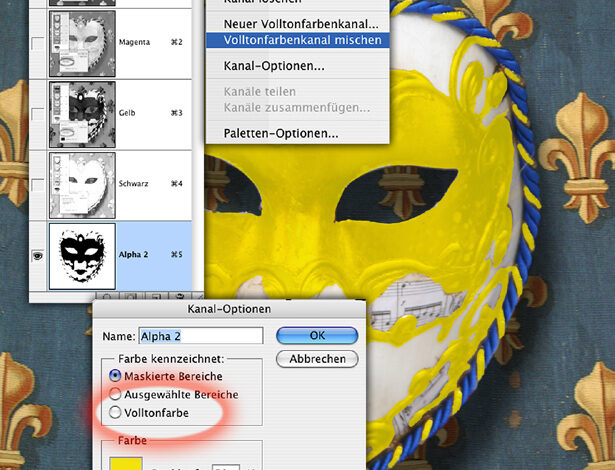Show the Schwarz channel via its visibility box
This screenshot has height=470, width=615.
38,185
